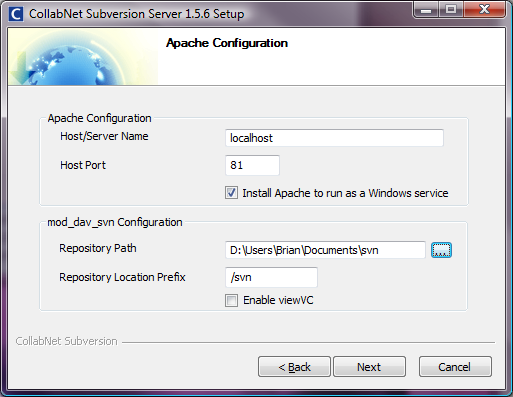Click the globe banner image
Screen dimensions: 513x397
[x=83, y=57]
